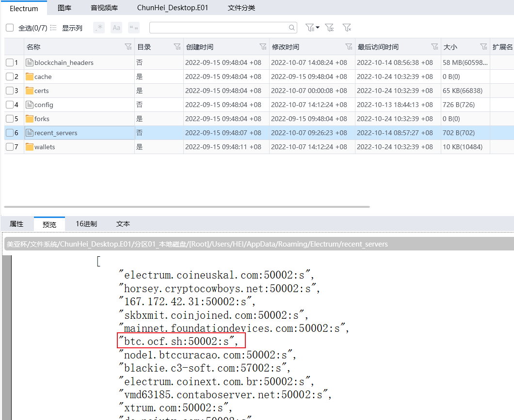Viewport: 514px width, 420px height.
Task: Click the magnifier icon in search box
Action: [292, 28]
